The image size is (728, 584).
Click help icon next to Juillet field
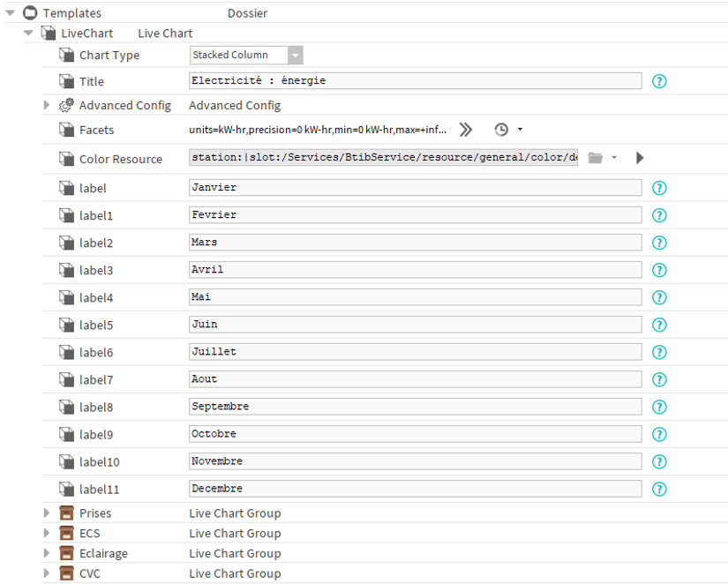[x=659, y=352]
